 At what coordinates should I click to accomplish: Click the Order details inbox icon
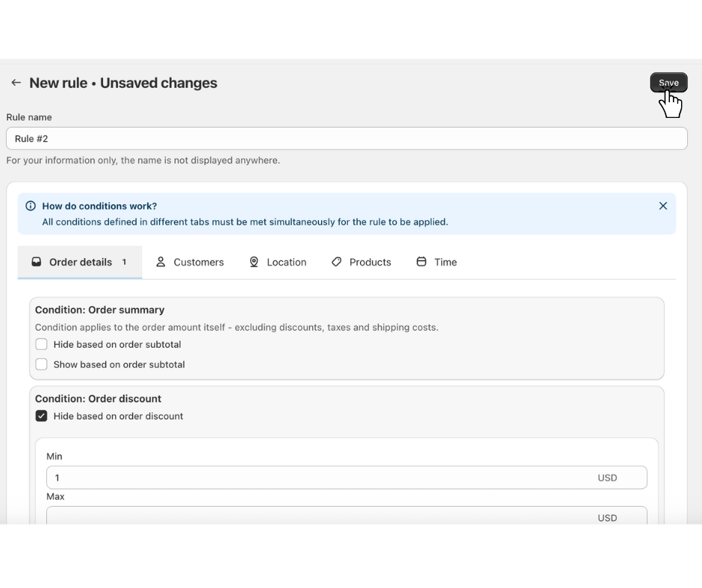click(37, 262)
